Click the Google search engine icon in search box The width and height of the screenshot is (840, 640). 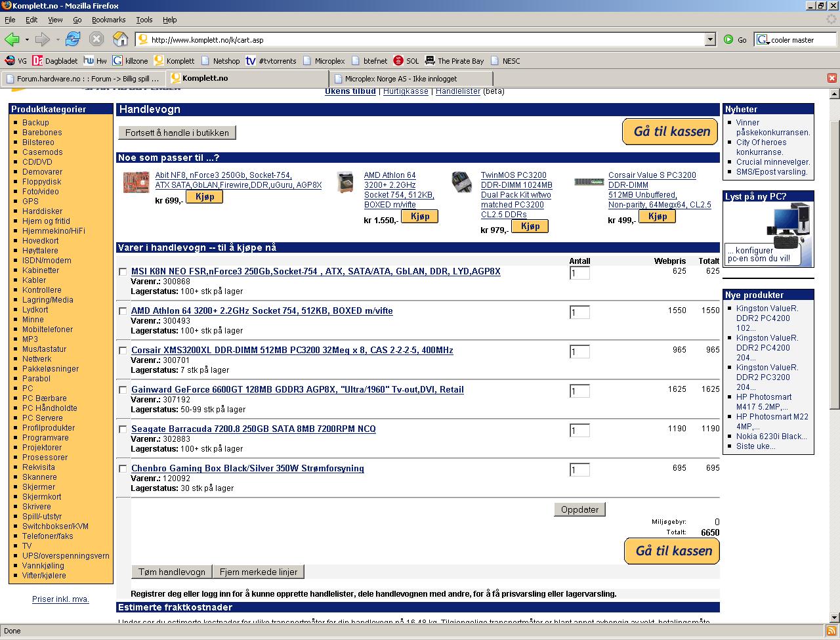coord(762,40)
